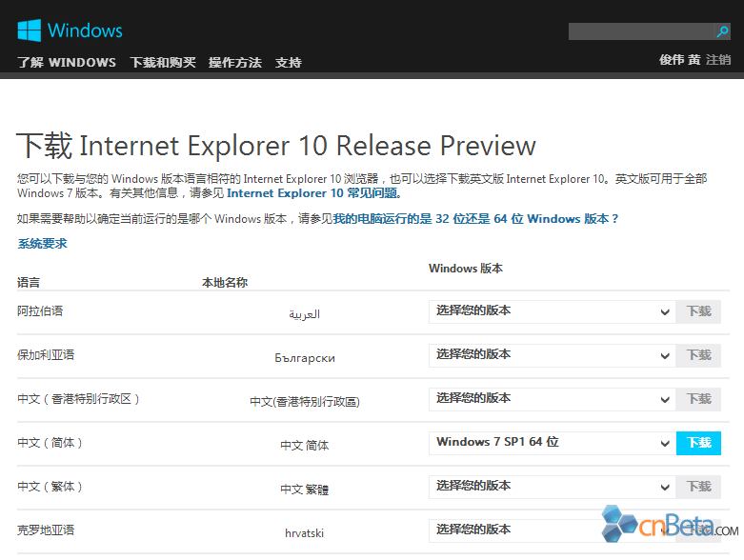This screenshot has height=560, width=744.
Task: Select the 保加利亚语 language label
Action: tap(46, 354)
